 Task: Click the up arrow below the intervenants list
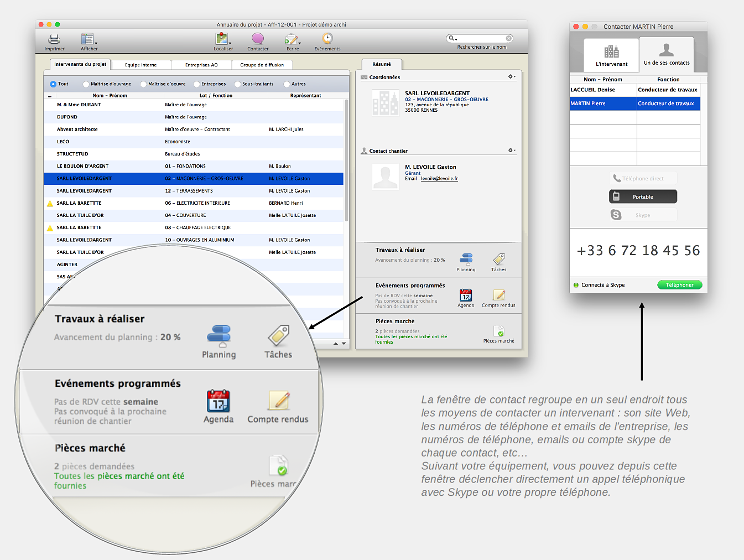coord(336,344)
